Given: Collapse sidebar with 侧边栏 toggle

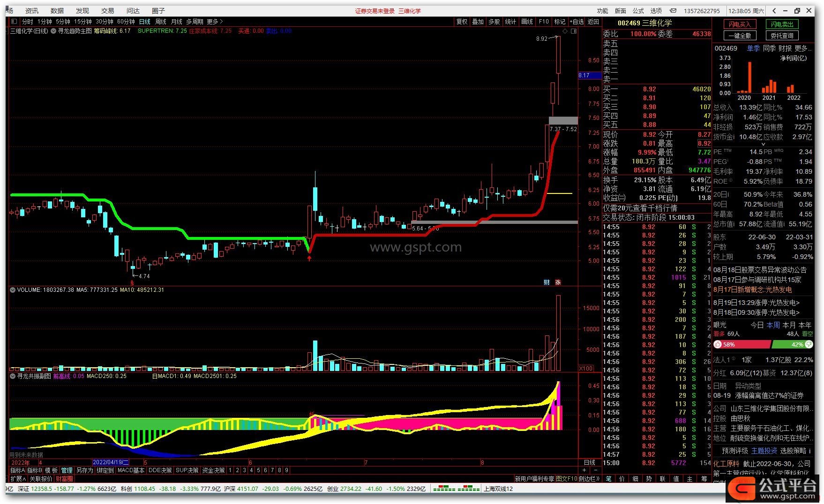Looking at the screenshot, I should pos(589,479).
